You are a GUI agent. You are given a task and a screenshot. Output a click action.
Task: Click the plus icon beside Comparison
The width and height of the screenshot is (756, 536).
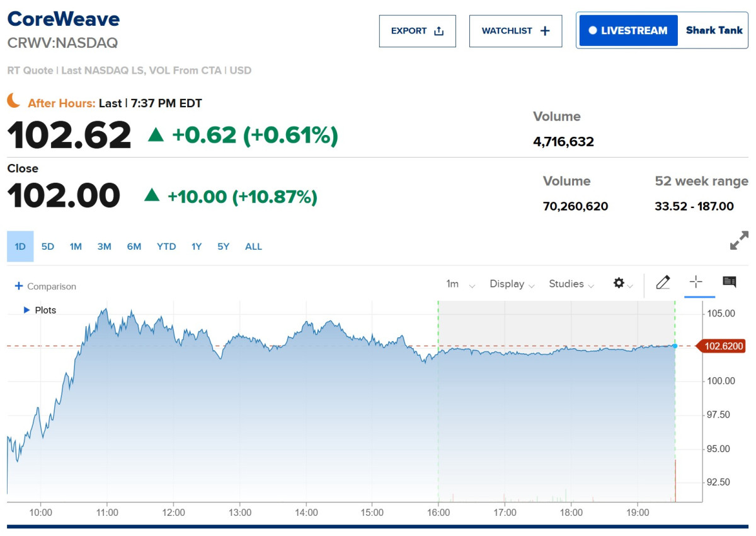click(18, 286)
